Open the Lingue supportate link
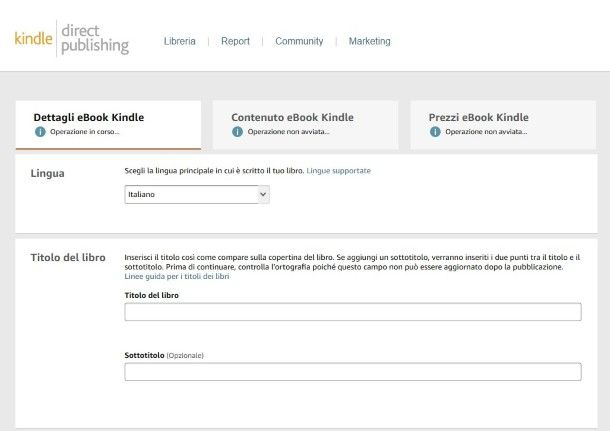The image size is (610, 431). point(338,172)
